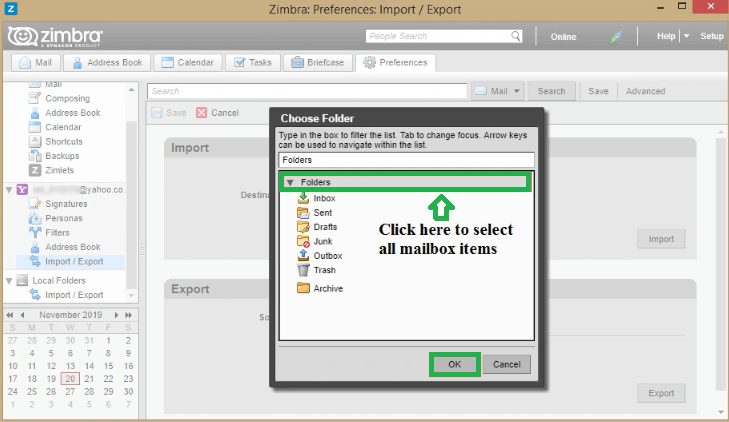Open the Help menu

coord(666,36)
